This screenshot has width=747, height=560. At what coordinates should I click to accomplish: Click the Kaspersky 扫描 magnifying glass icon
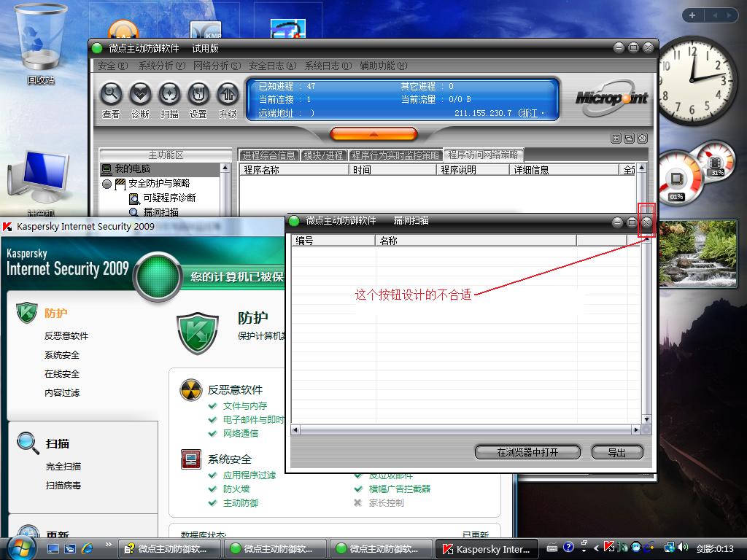tap(28, 443)
